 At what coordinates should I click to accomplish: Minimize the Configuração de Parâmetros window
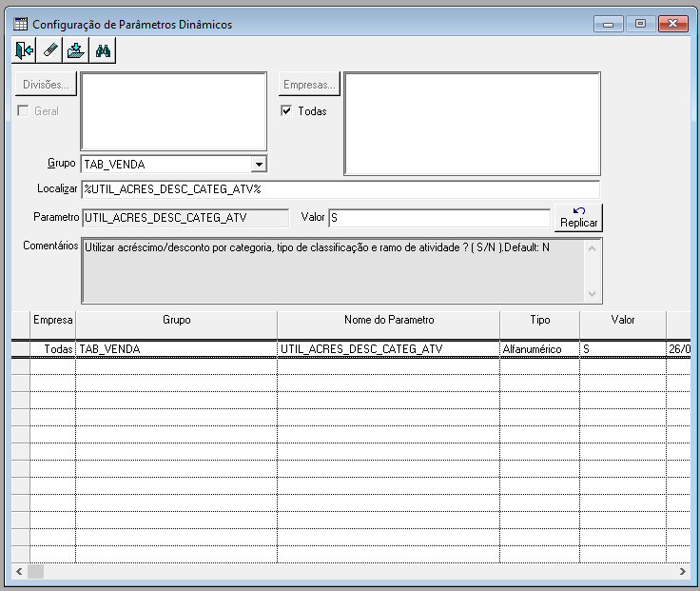click(x=608, y=24)
